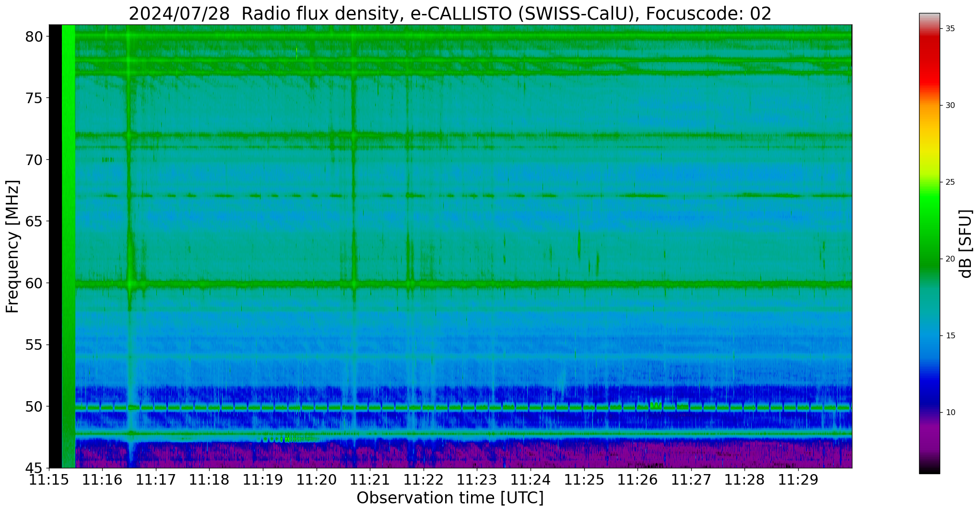Screen dimensions: 980x512
Task: Click the black data gap at plot start
Action: 55,246
